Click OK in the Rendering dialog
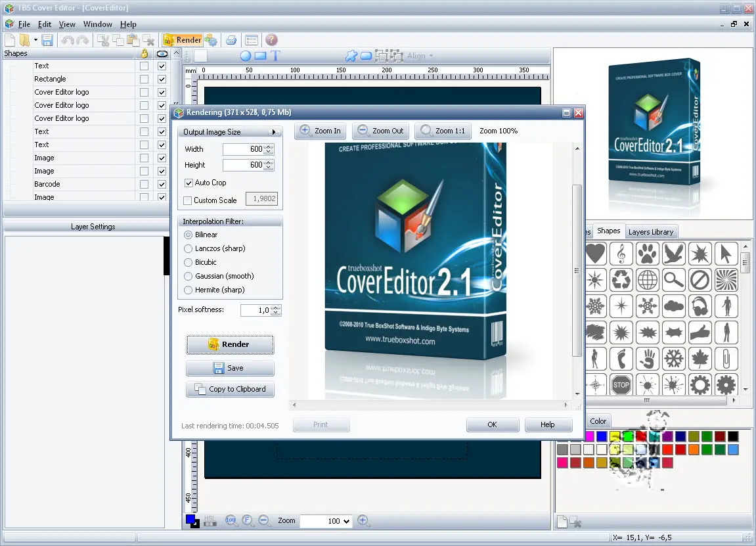This screenshot has width=756, height=546. click(x=492, y=424)
